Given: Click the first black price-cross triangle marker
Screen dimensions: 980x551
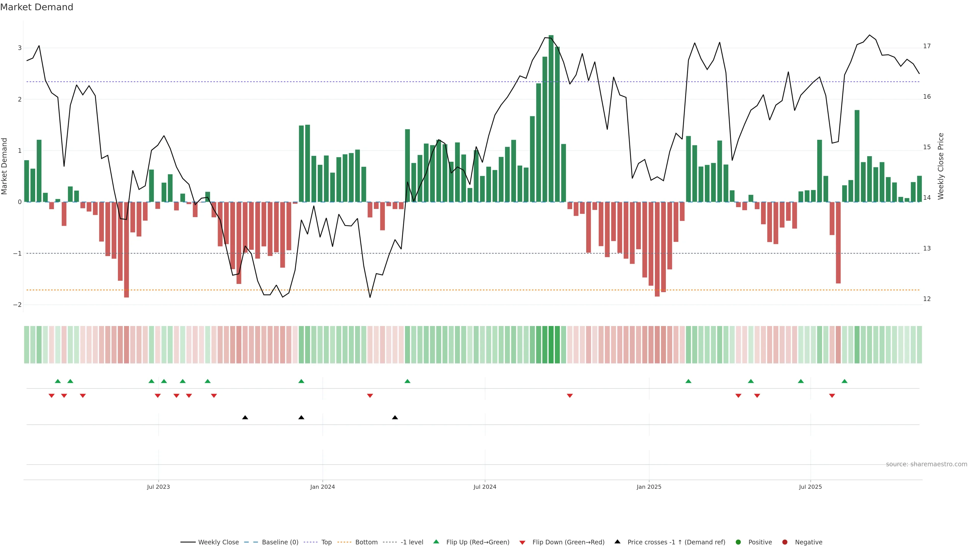Looking at the screenshot, I should click(x=245, y=418).
